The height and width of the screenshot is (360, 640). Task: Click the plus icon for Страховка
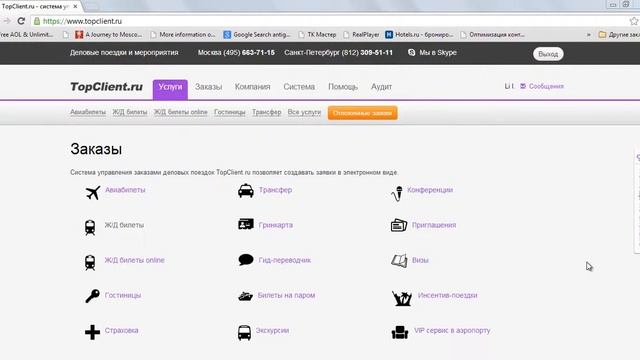92,332
